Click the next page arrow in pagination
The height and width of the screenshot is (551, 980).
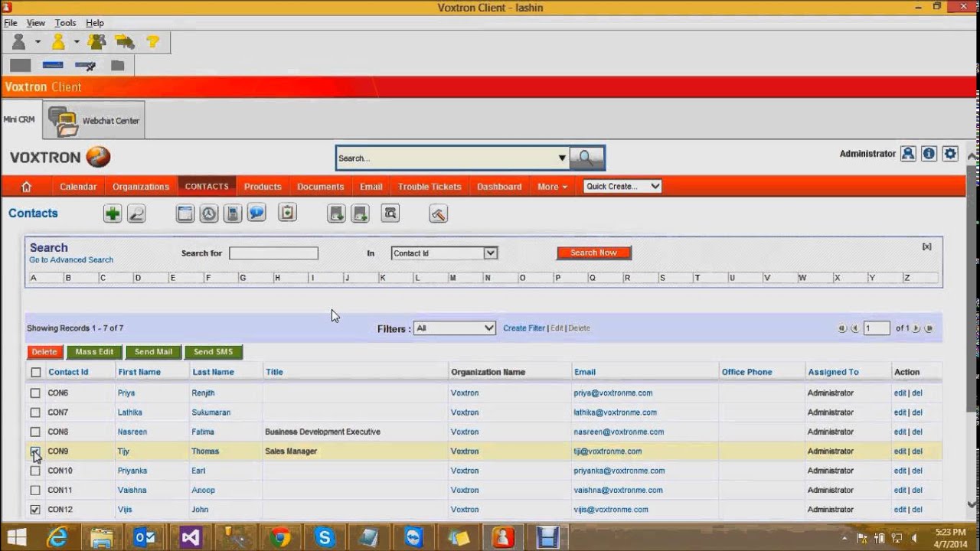point(916,328)
